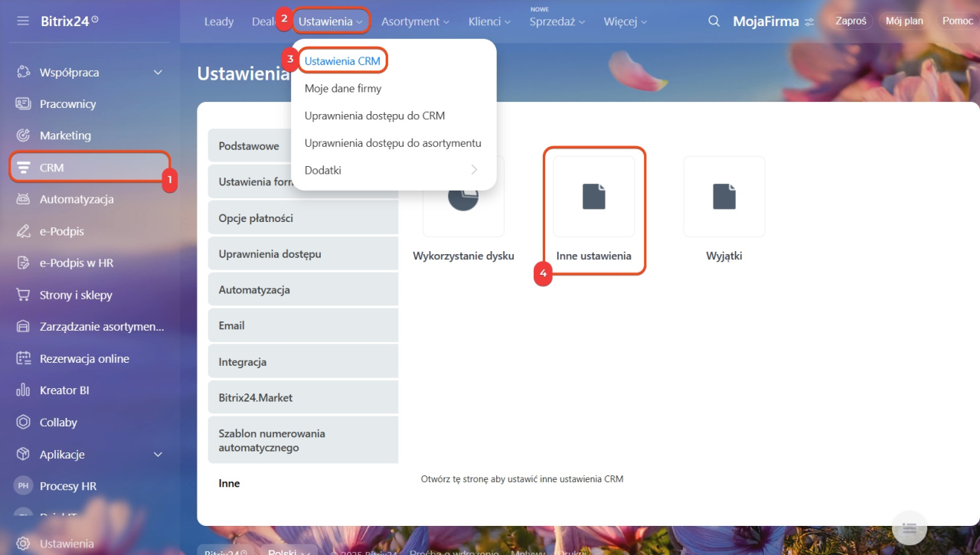Screen dimensions: 980x555
Task: Select Ustawienia CRM from dropdown menu
Action: coord(342,61)
